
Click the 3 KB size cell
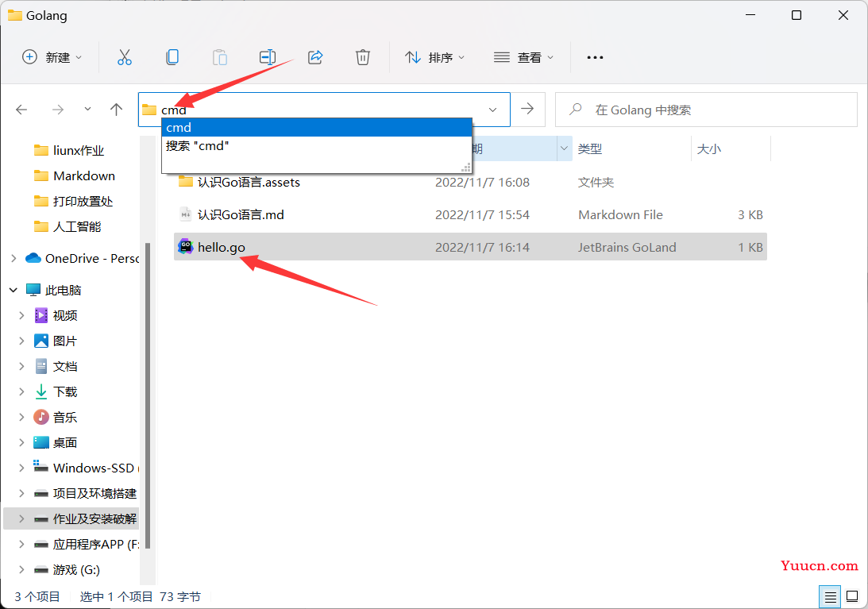(x=750, y=214)
